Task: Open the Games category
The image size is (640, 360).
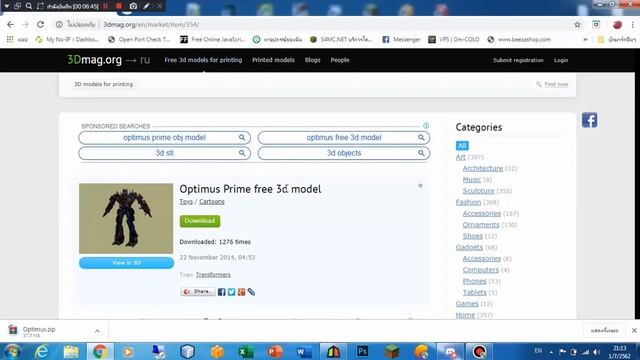Action: pos(467,304)
